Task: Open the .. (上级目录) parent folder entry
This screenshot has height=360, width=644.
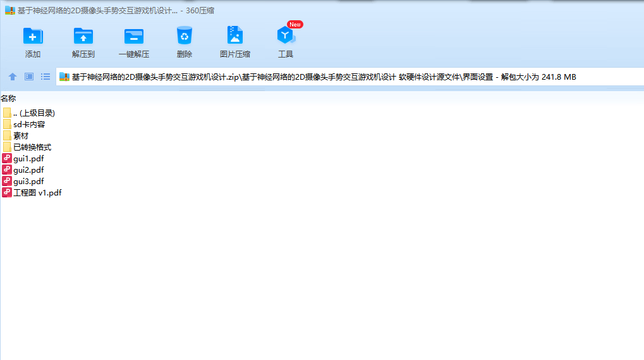Action: pos(29,113)
